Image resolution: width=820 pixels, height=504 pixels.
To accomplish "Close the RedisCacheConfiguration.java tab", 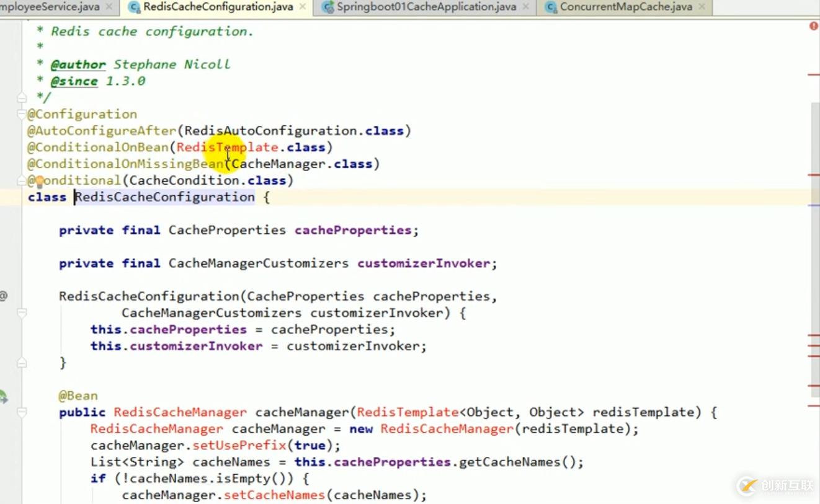I will (x=303, y=7).
